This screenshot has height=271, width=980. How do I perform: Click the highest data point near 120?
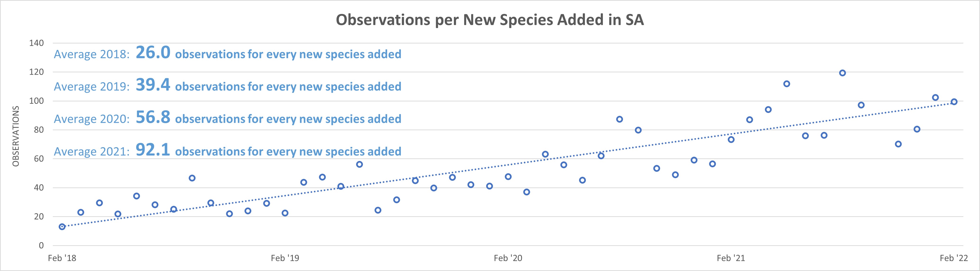coord(842,73)
